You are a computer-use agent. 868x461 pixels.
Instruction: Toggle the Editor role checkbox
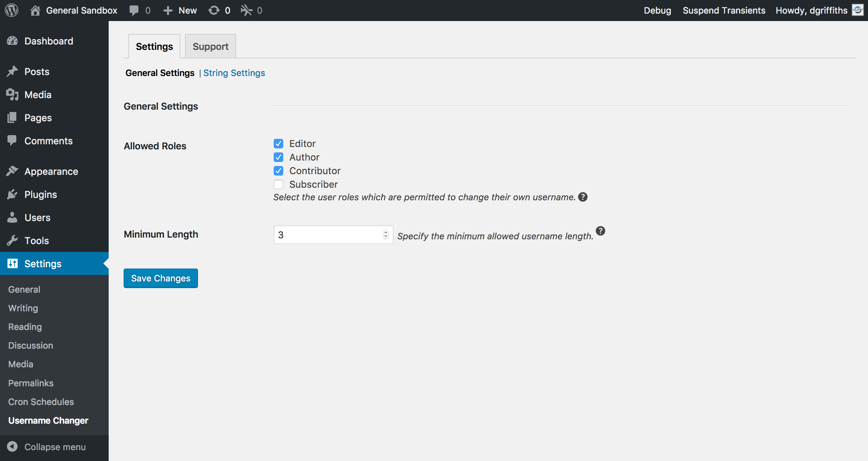(278, 143)
